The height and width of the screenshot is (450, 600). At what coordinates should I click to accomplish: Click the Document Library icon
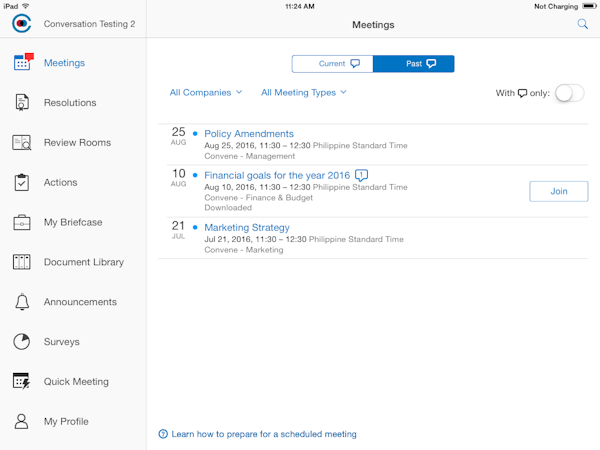[x=22, y=262]
